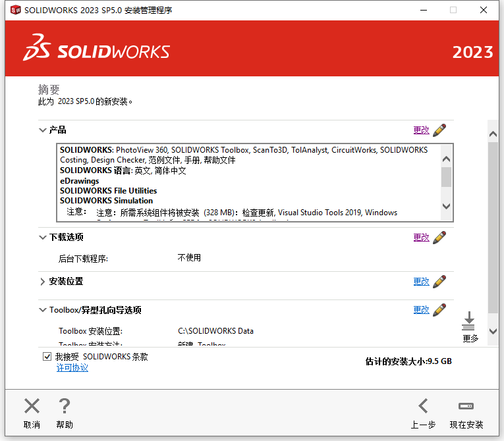The width and height of the screenshot is (504, 441).
Task: Click the Toolbox 安装位置: label
Action: pyautogui.click(x=91, y=331)
